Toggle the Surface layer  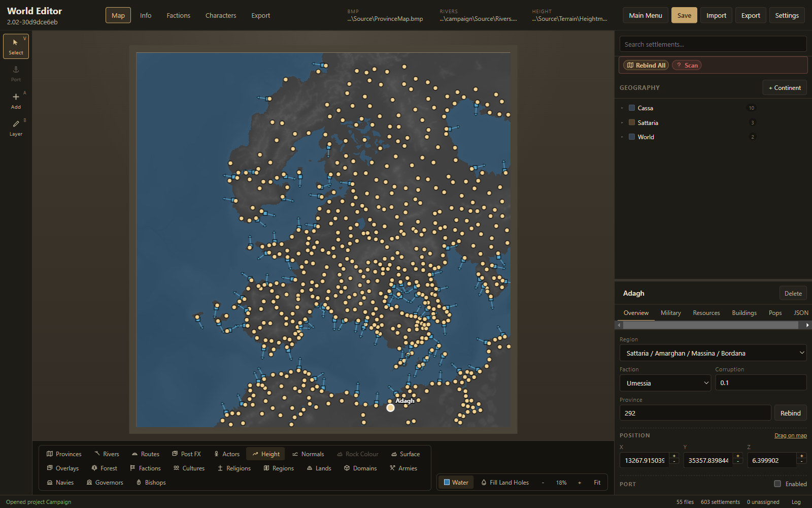(x=405, y=454)
